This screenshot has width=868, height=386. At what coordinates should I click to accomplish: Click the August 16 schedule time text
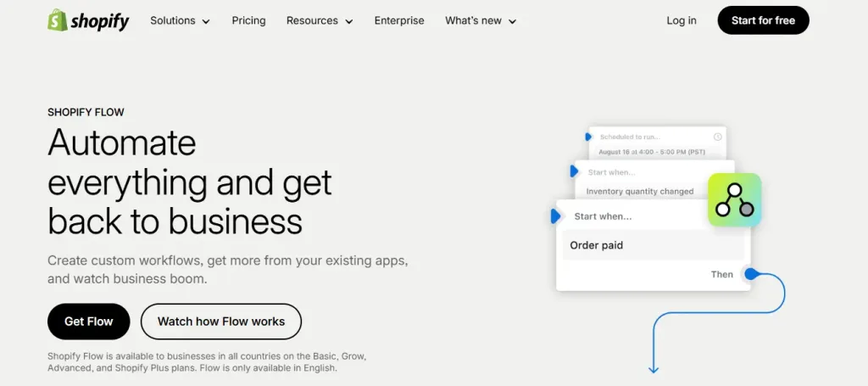pos(652,152)
